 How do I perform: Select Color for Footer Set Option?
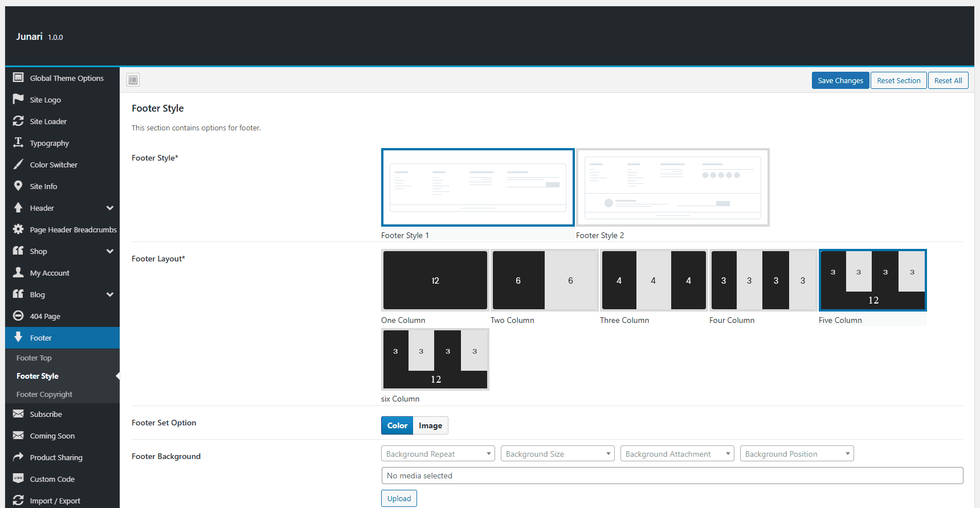click(397, 425)
